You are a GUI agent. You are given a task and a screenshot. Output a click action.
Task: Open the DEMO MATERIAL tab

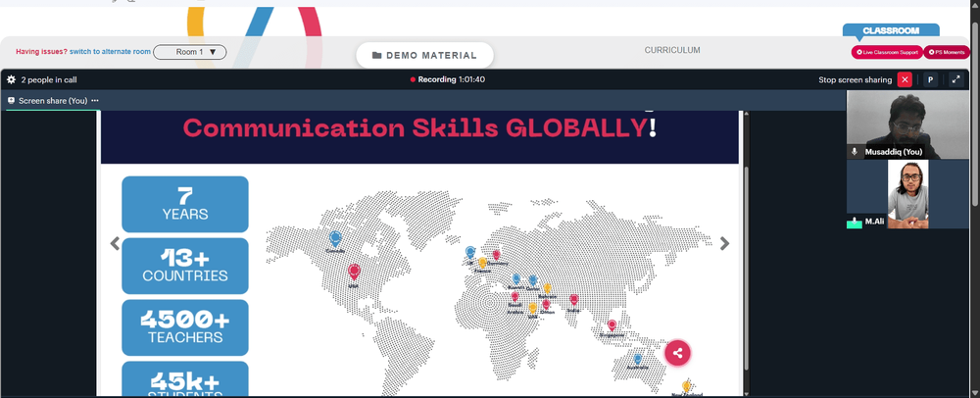click(x=424, y=55)
